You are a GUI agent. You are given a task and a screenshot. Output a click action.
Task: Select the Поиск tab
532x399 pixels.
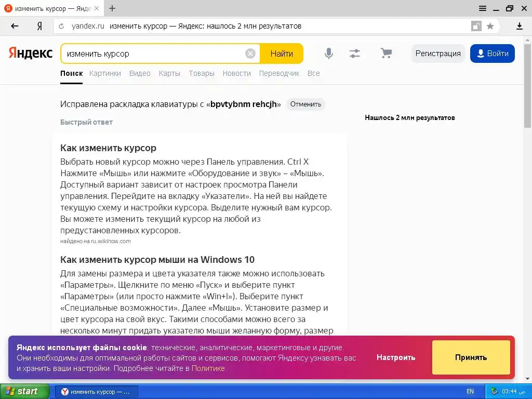point(72,73)
